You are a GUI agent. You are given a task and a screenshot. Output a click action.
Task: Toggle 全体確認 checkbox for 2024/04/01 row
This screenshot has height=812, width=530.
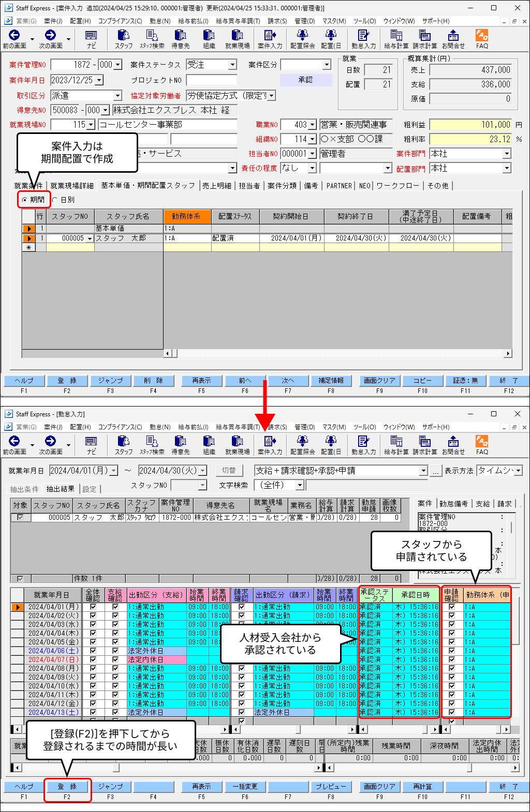[x=93, y=607]
